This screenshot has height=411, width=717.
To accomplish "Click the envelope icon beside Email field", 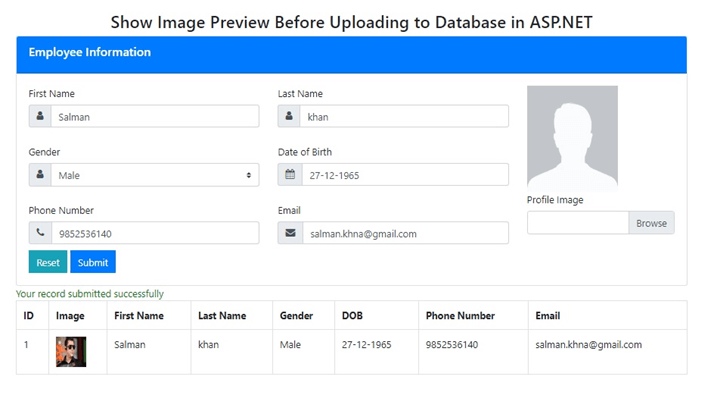I will (290, 233).
